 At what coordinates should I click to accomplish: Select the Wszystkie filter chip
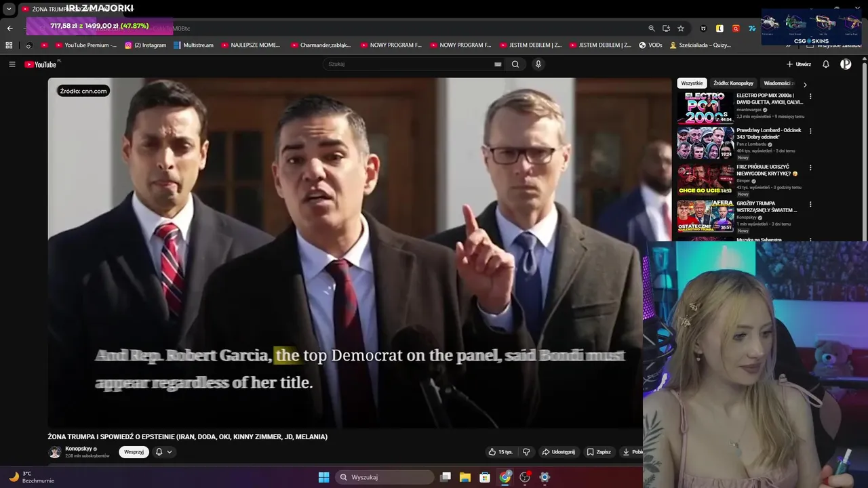tap(692, 83)
